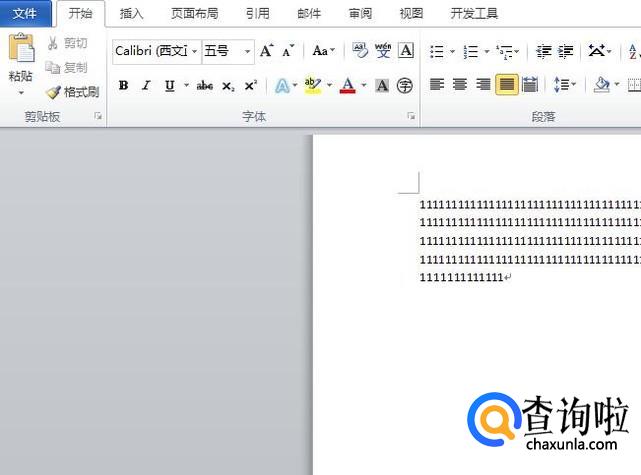Click the Character Shading icon
Image resolution: width=641 pixels, height=475 pixels.
[382, 85]
